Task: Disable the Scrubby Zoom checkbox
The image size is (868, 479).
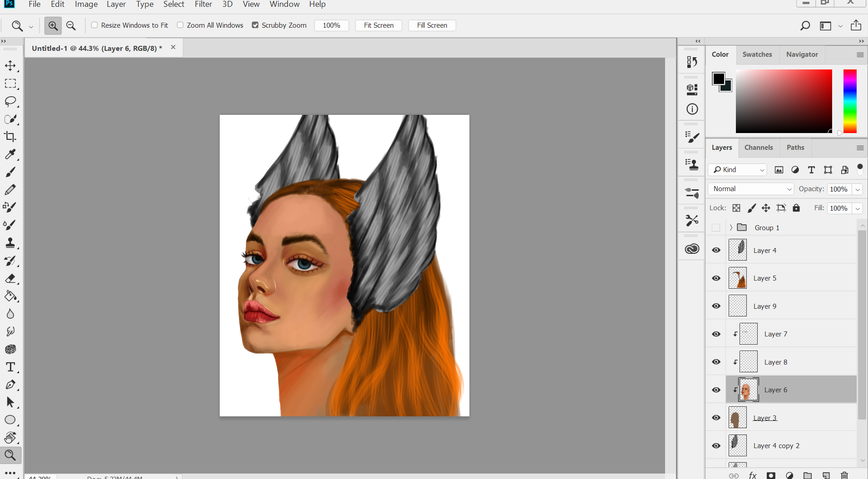Action: (255, 25)
